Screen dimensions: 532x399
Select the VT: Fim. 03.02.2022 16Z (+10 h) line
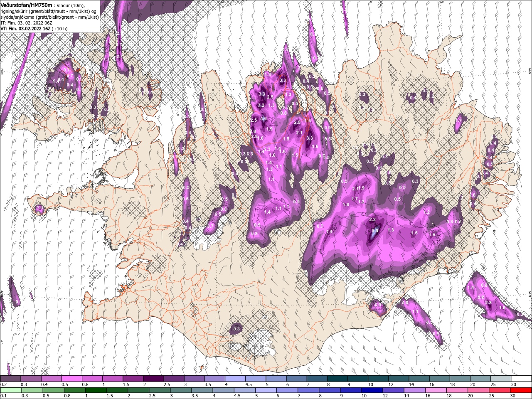click(34, 29)
